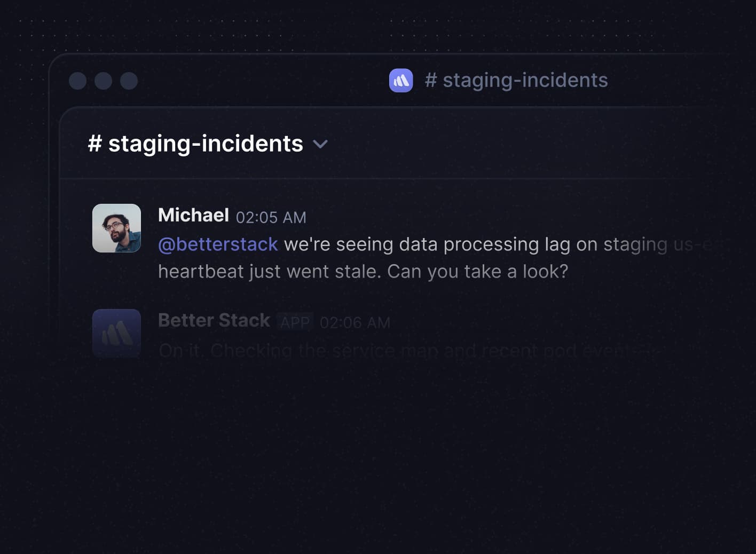Click the leftmost window control dot
The image size is (756, 554).
click(78, 81)
